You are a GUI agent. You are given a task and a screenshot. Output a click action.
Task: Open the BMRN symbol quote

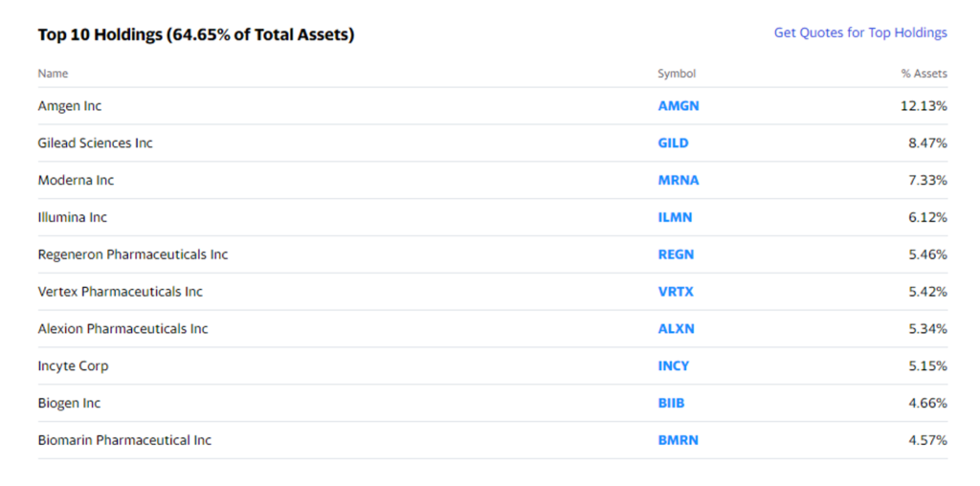point(679,440)
